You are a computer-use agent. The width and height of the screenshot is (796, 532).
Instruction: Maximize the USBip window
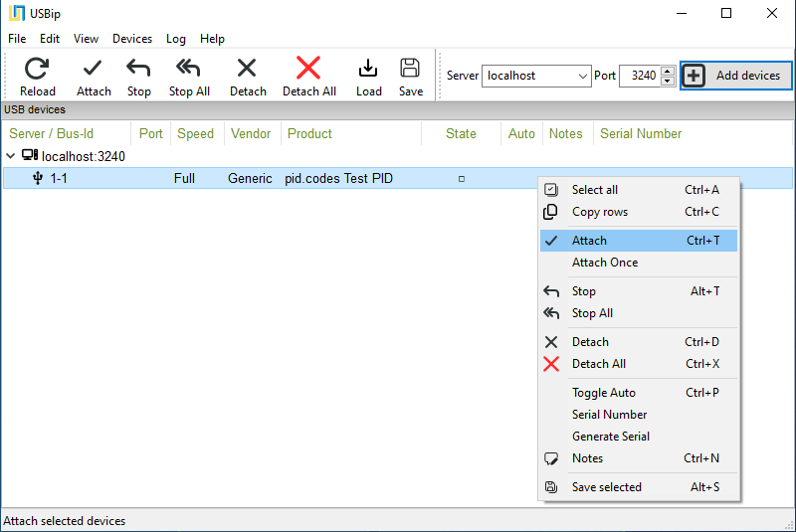(x=726, y=13)
